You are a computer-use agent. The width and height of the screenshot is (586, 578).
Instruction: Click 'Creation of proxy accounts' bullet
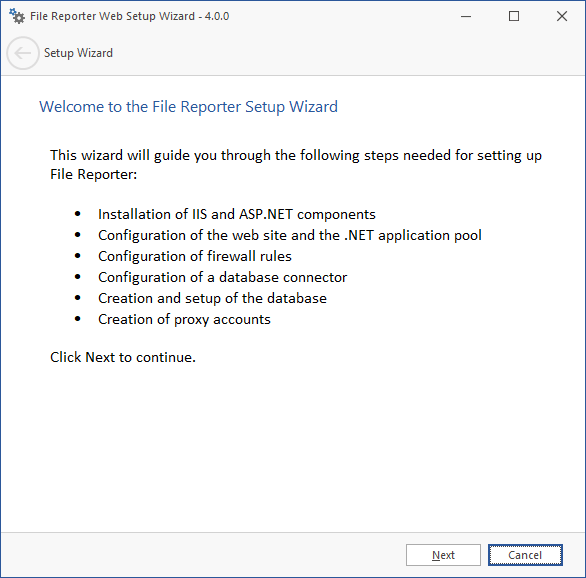tap(184, 319)
